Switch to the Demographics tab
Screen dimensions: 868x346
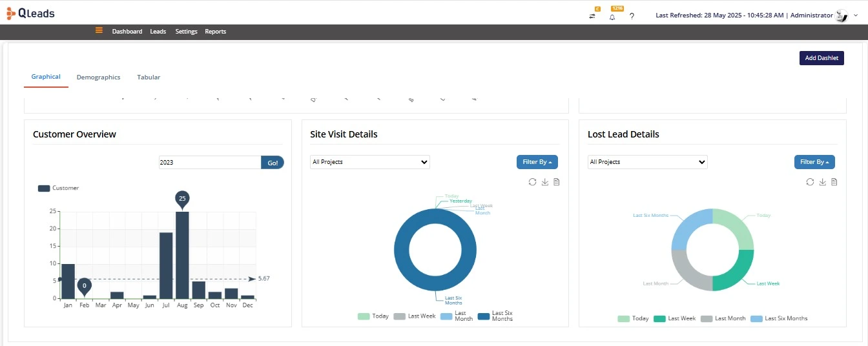click(x=98, y=77)
